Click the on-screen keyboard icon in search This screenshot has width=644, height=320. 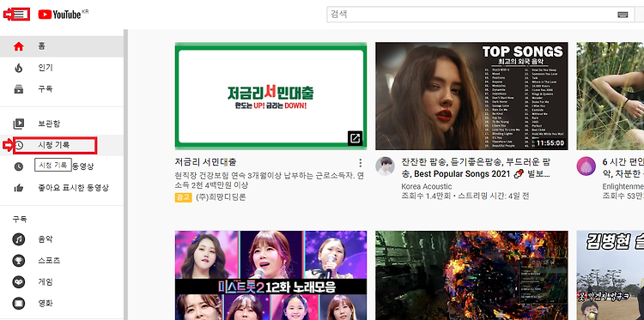click(623, 15)
